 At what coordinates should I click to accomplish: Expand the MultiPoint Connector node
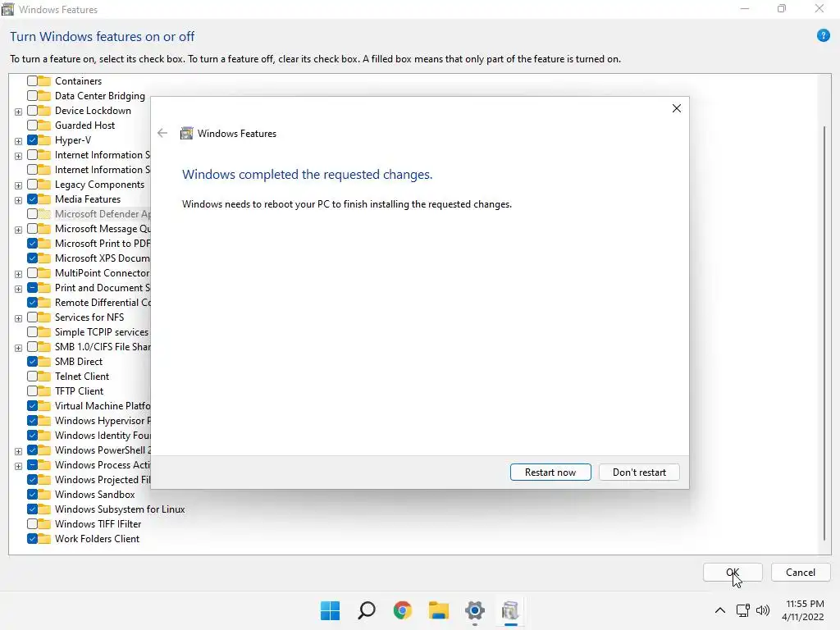(x=18, y=274)
